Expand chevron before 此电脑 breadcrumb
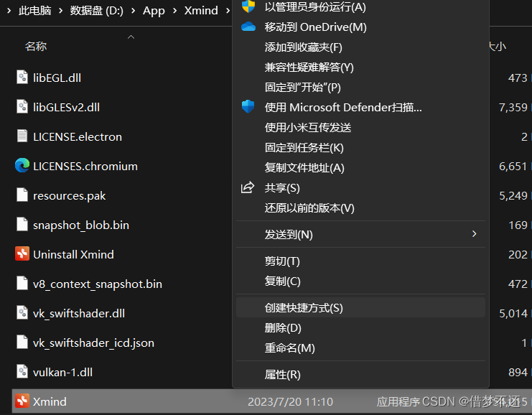Image resolution: width=532 pixels, height=415 pixels. (x=9, y=11)
